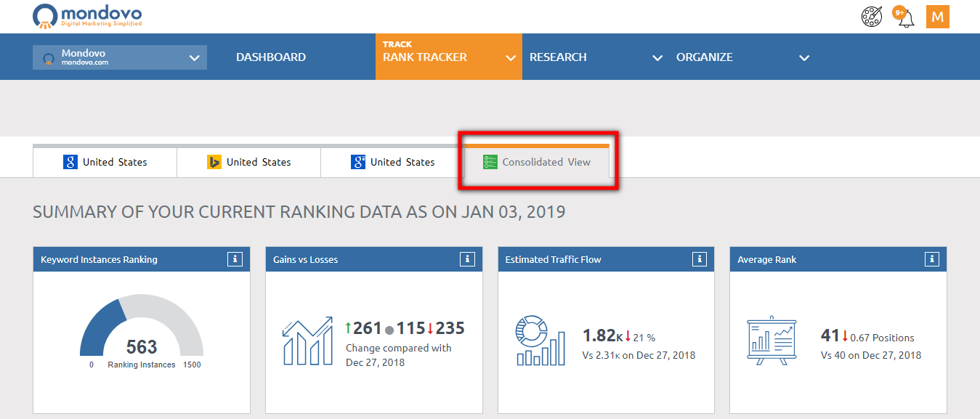Click '0.67 Positions' text

(883, 338)
